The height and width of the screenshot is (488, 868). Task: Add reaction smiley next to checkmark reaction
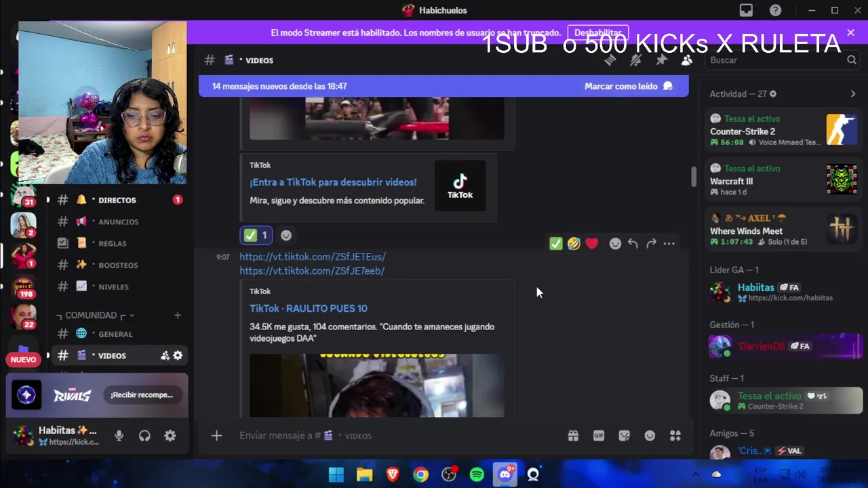[286, 235]
